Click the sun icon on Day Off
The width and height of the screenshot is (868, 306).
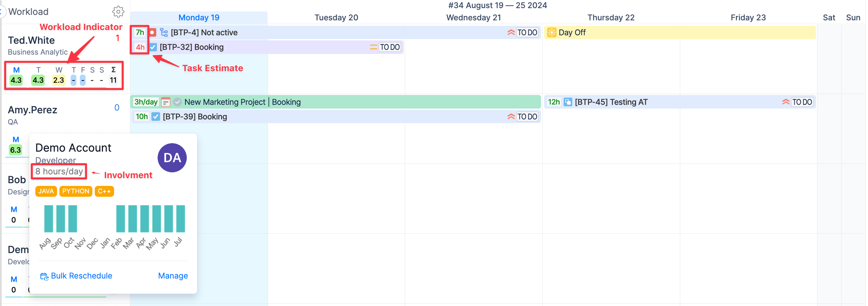(551, 33)
